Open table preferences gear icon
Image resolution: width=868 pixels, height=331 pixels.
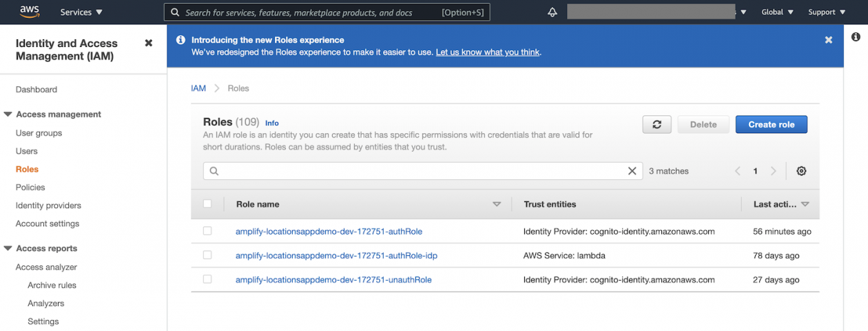coord(801,171)
